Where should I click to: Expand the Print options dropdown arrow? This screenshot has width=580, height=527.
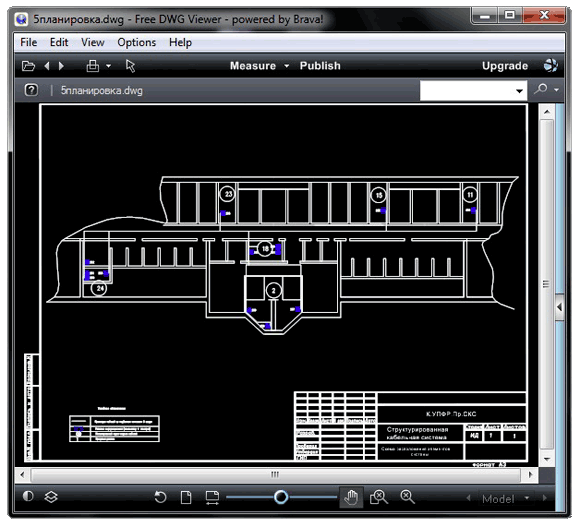108,66
